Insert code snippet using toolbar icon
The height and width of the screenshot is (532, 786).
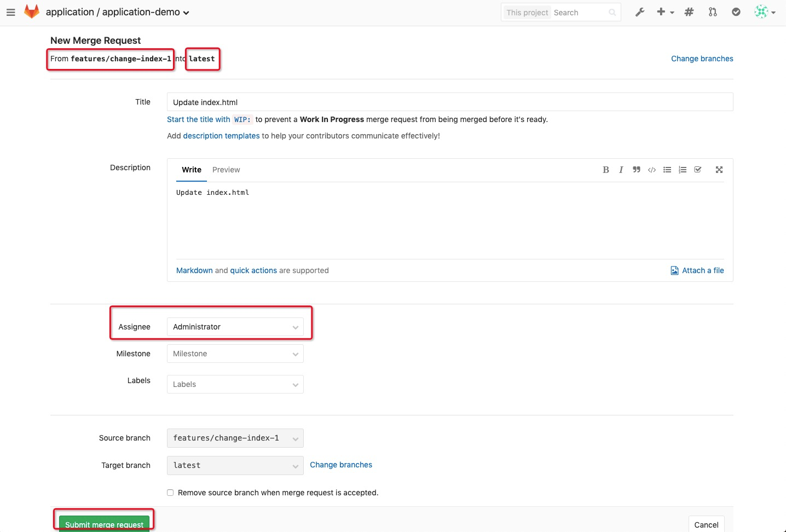point(652,170)
